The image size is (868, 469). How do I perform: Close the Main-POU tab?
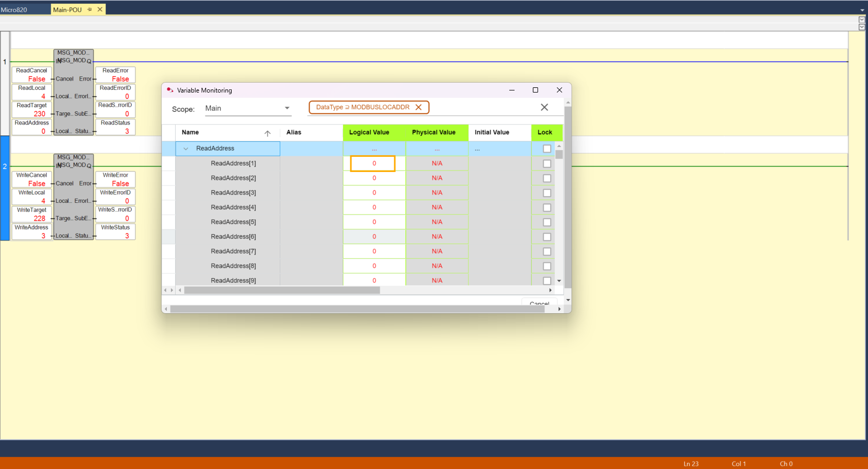point(100,9)
